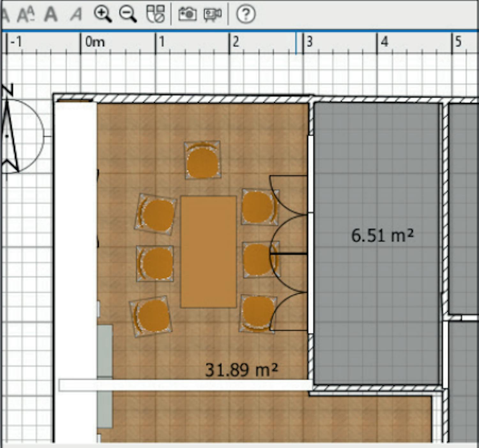Toggle bold text style

click(51, 14)
